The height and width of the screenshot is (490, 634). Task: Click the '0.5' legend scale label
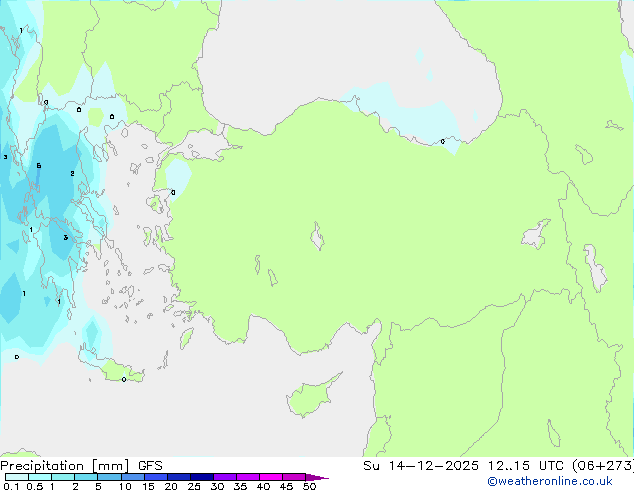click(x=35, y=486)
